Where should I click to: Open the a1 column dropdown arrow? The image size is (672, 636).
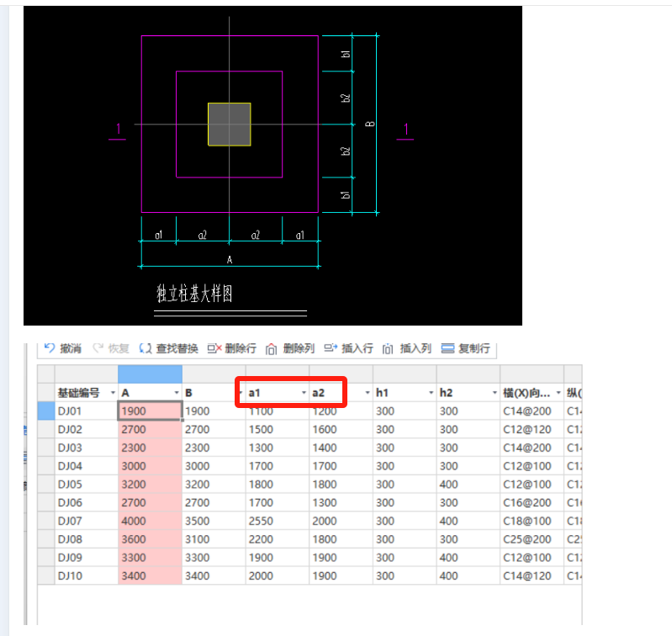coord(304,393)
